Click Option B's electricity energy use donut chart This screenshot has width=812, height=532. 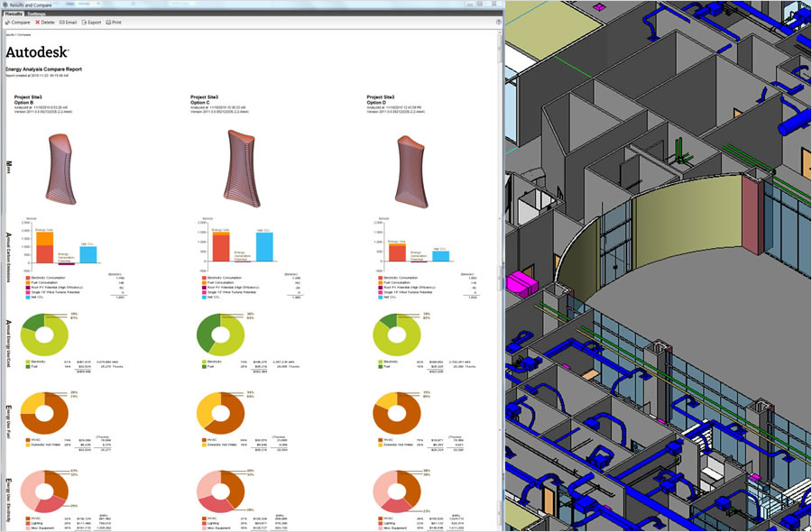[x=44, y=491]
